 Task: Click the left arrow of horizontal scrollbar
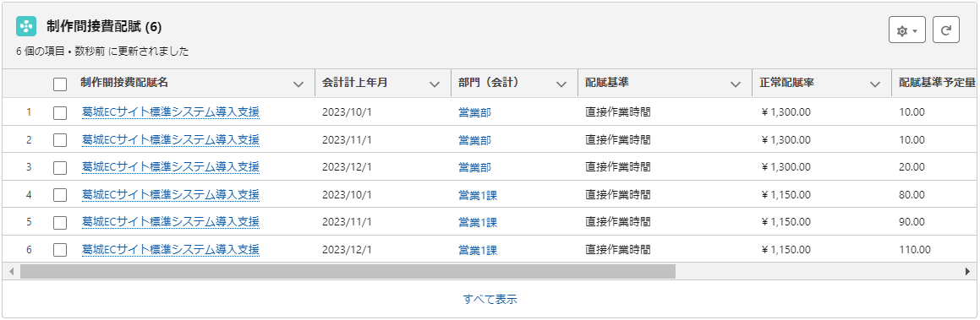[10, 271]
